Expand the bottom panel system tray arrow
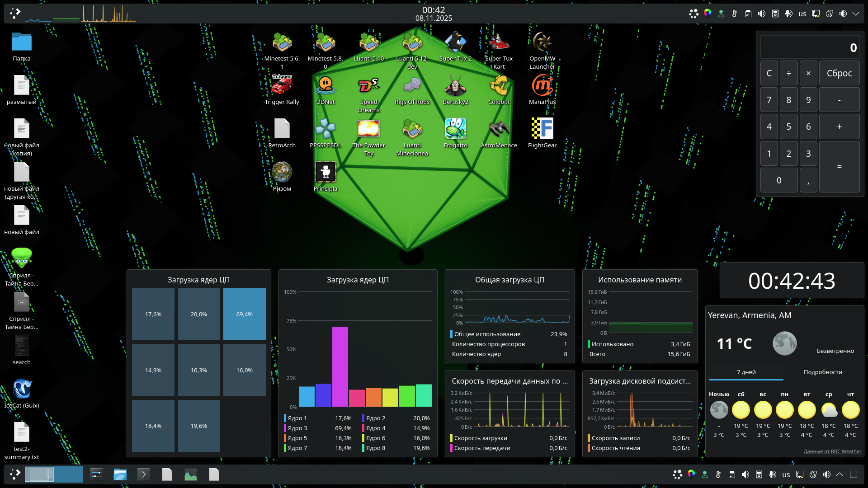 (x=840, y=474)
